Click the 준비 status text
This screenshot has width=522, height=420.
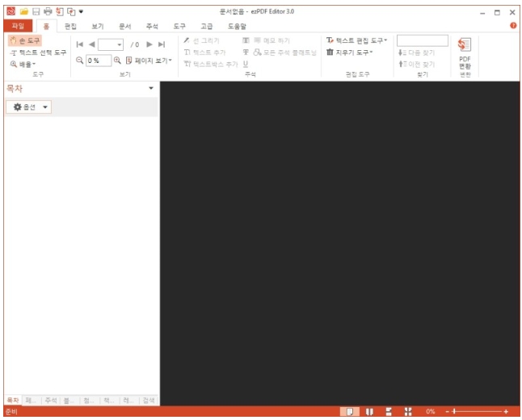click(11, 412)
